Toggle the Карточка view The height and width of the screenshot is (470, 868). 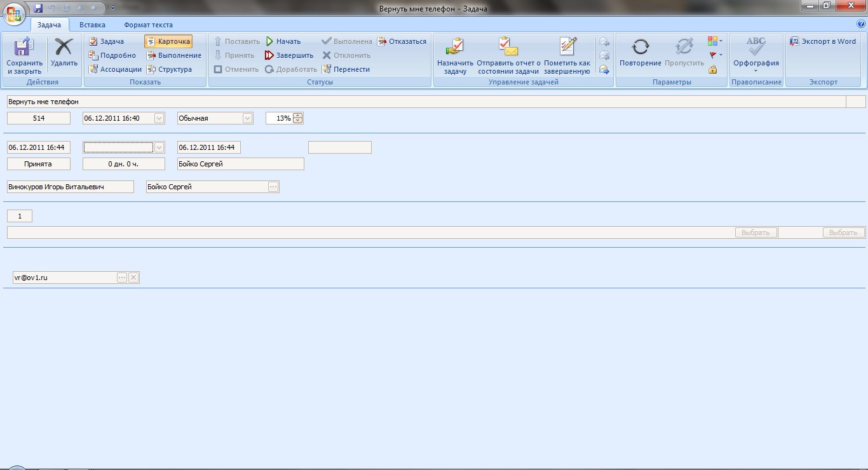point(168,41)
